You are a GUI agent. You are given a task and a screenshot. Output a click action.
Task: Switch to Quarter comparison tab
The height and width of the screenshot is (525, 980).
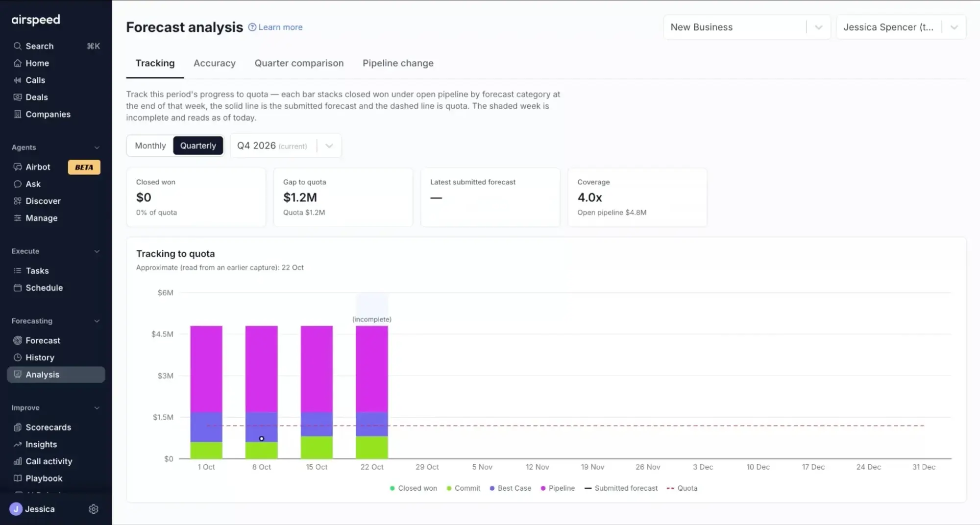(x=299, y=63)
